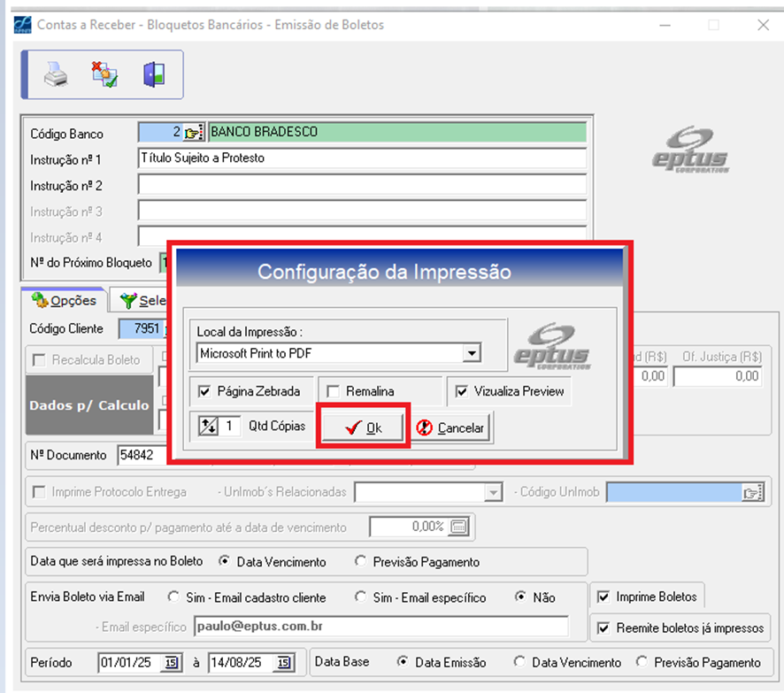Toggle the Página Zebrada checkbox
Image resolution: width=784 pixels, height=693 pixels.
[x=205, y=391]
